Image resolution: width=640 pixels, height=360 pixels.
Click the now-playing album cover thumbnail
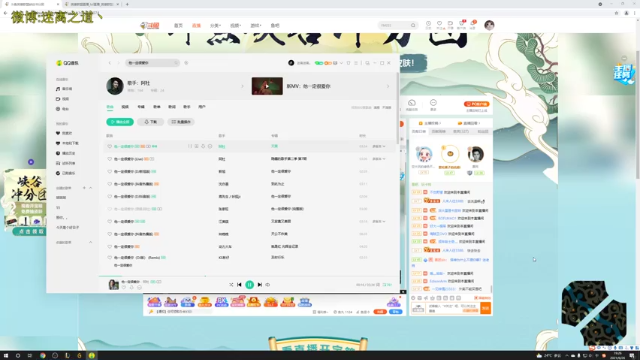point(113,284)
